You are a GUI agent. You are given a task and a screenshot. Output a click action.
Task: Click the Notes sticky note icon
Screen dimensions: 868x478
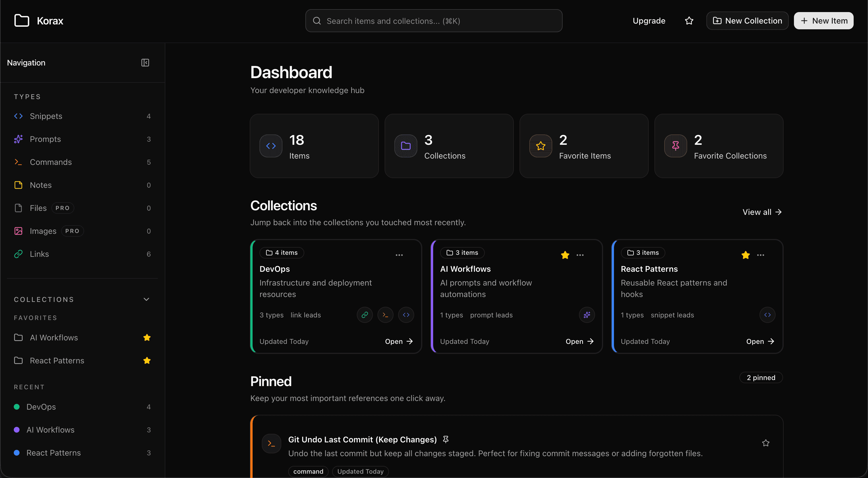pos(18,185)
